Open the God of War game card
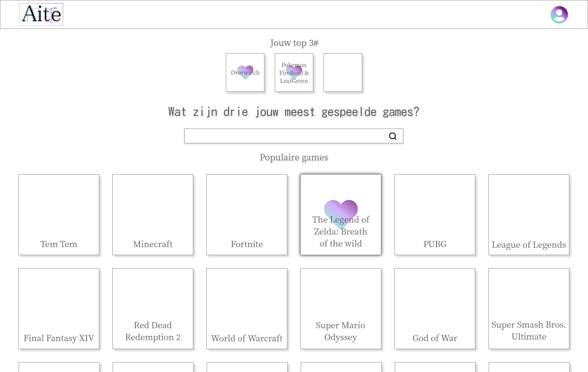 coord(435,309)
